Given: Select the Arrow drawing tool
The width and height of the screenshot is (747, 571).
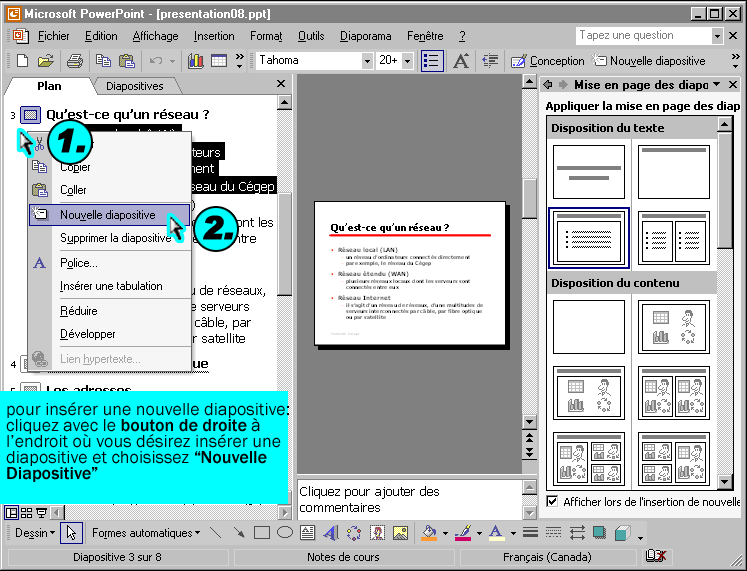Looking at the screenshot, I should (x=239, y=532).
